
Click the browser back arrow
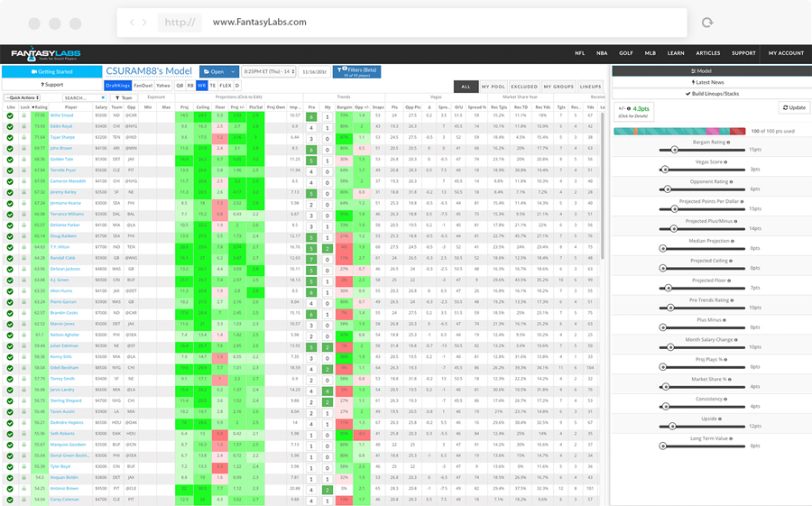[x=132, y=23]
